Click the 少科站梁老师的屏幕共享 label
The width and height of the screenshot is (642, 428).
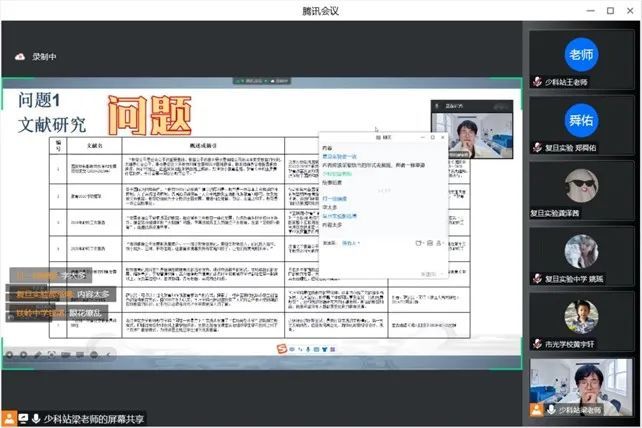[x=94, y=419]
